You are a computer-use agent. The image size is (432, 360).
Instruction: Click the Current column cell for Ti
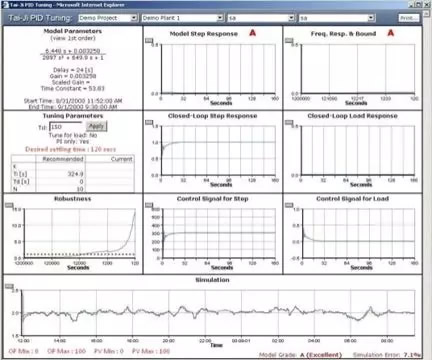109,174
